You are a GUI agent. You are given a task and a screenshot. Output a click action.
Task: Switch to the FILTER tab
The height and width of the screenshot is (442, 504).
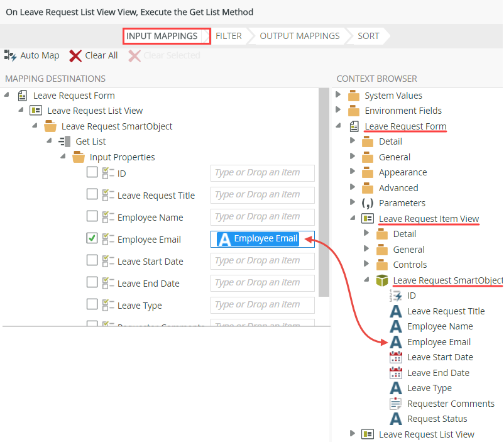pyautogui.click(x=229, y=36)
